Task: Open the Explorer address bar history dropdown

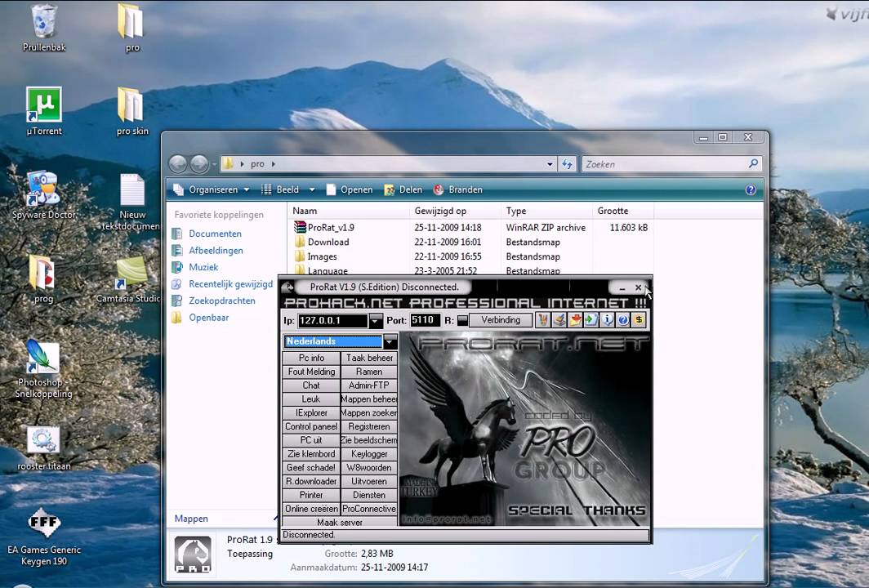Action: (x=550, y=164)
